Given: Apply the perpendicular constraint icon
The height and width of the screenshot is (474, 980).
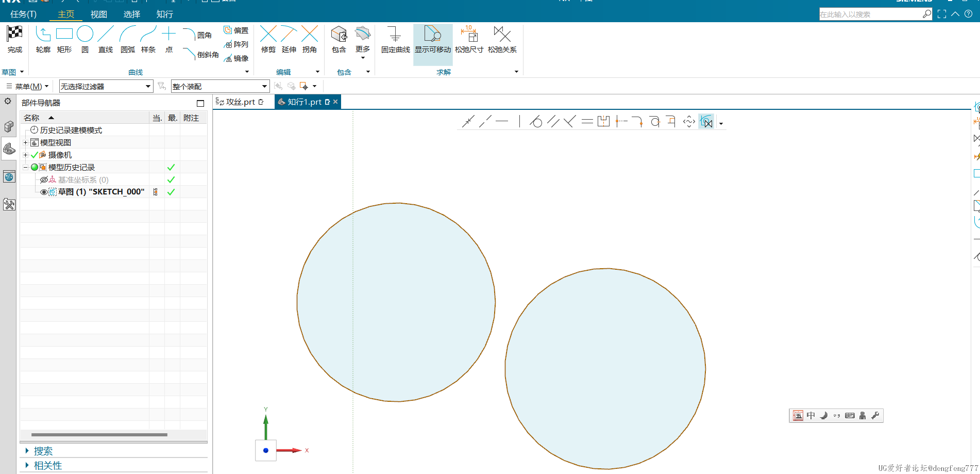Looking at the screenshot, I should (x=569, y=122).
